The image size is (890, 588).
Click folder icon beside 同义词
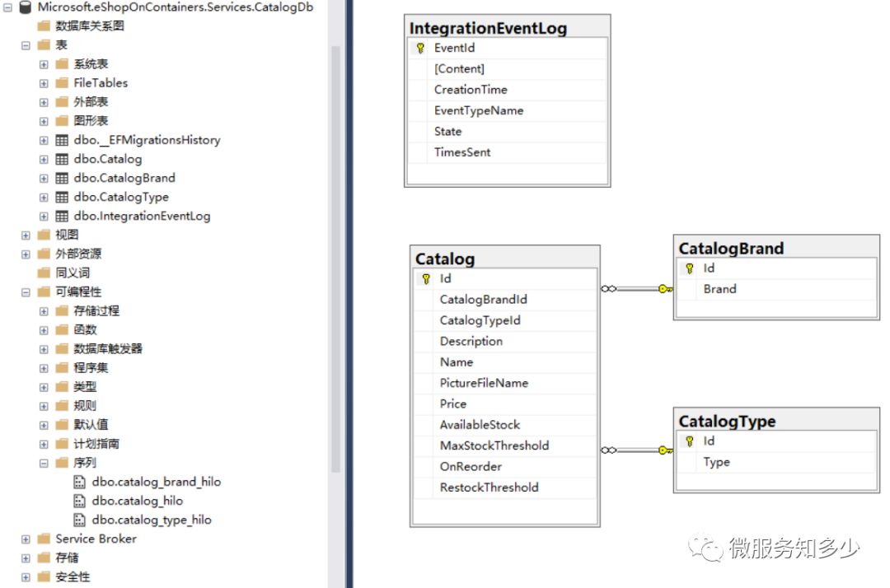[44, 273]
